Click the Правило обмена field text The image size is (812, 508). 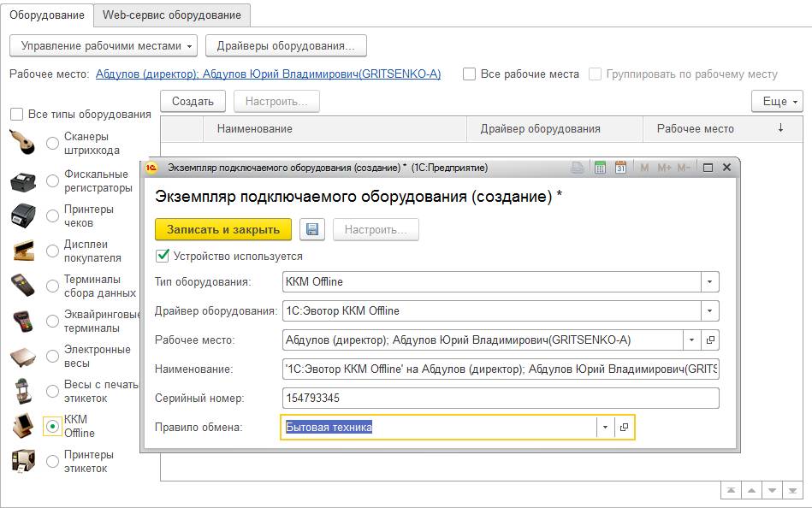[x=329, y=428]
